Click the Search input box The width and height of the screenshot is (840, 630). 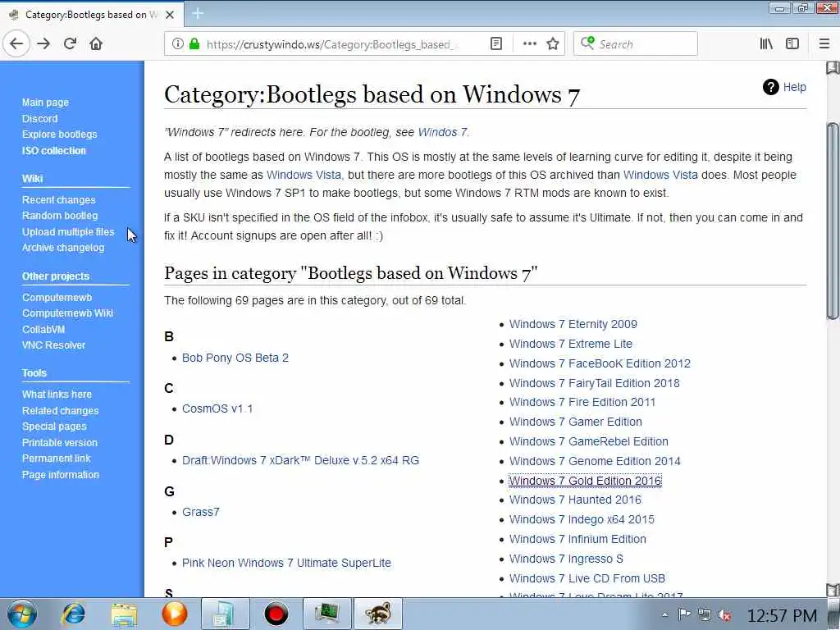tap(636, 44)
